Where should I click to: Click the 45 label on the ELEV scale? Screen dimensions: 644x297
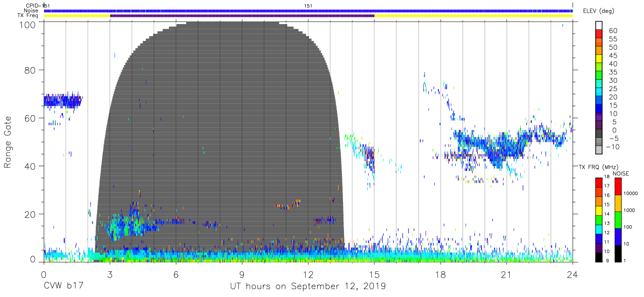[613, 56]
